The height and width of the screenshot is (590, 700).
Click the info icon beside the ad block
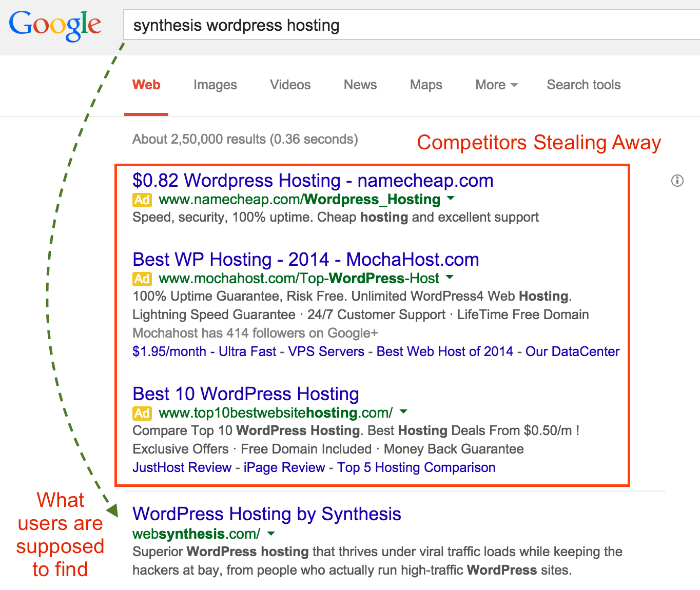pos(677,181)
